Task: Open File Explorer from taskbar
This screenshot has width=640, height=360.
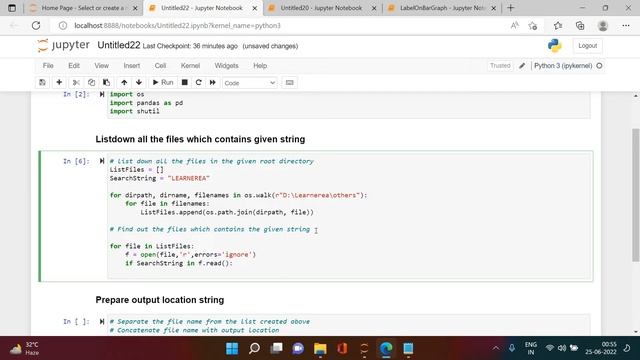Action: coord(320,348)
